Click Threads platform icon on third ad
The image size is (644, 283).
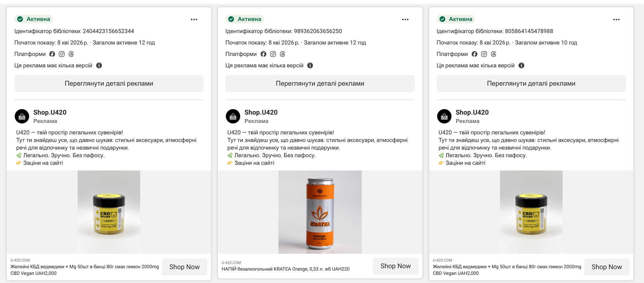pyautogui.click(x=493, y=54)
